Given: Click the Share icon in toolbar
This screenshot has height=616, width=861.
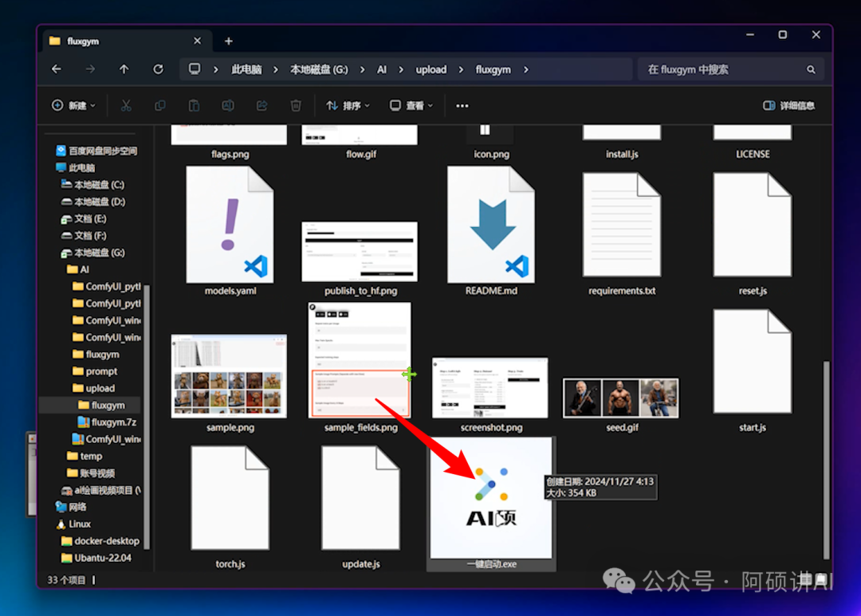Looking at the screenshot, I should 262,105.
